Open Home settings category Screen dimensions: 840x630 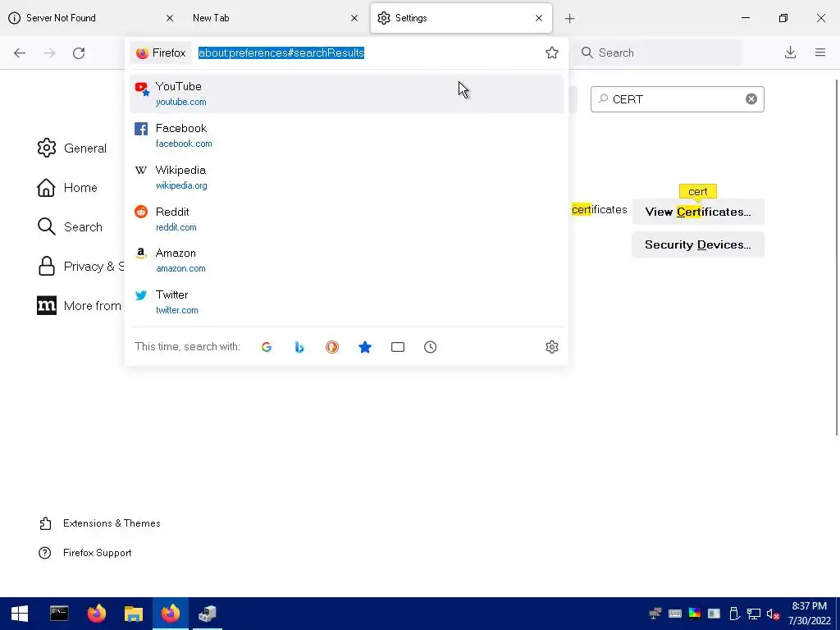[67, 188]
